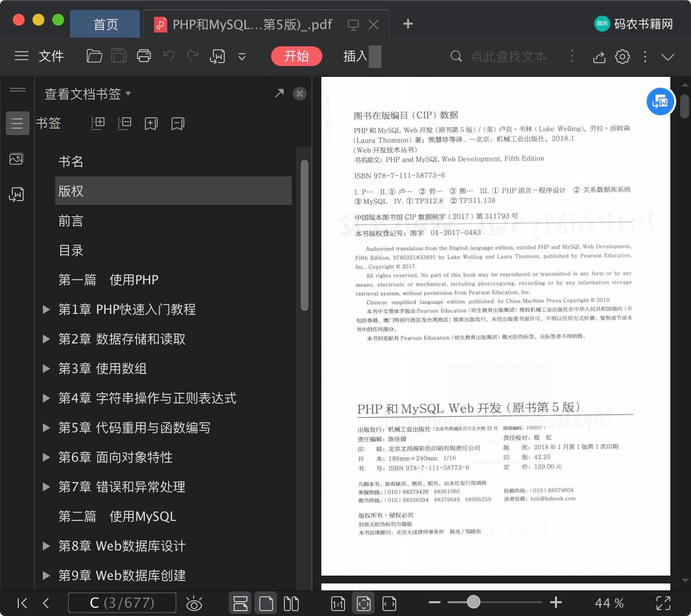691x616 pixels.
Task: Click the page number field C (3/677)
Action: tap(122, 603)
